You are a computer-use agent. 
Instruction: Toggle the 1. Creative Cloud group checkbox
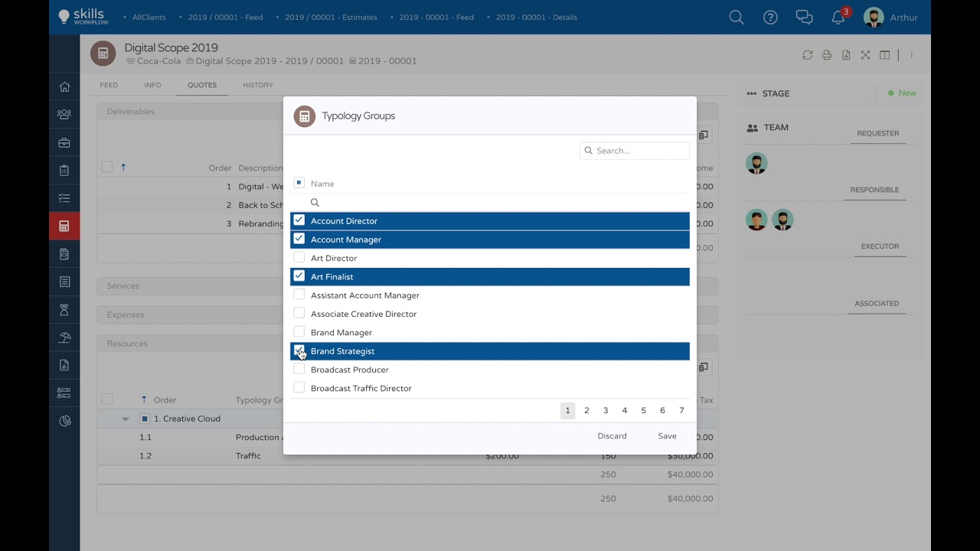click(144, 419)
